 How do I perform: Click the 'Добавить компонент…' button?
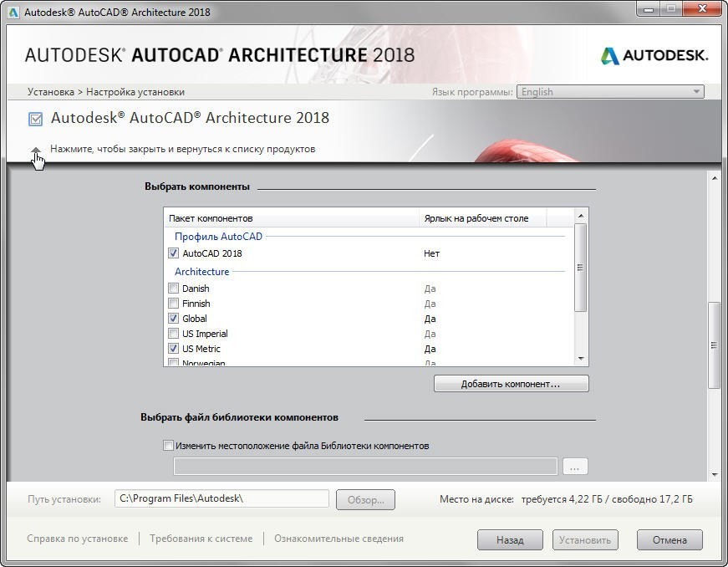click(x=512, y=384)
